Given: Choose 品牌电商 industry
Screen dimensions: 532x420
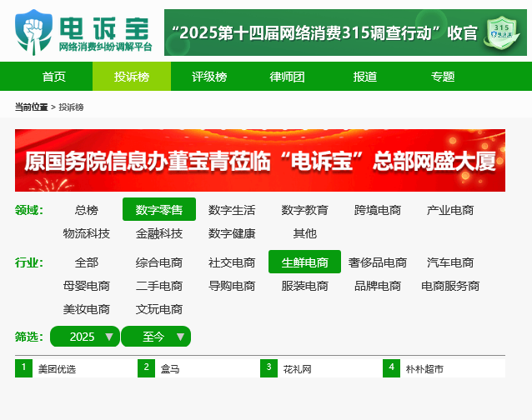Looking at the screenshot, I should tap(377, 286).
